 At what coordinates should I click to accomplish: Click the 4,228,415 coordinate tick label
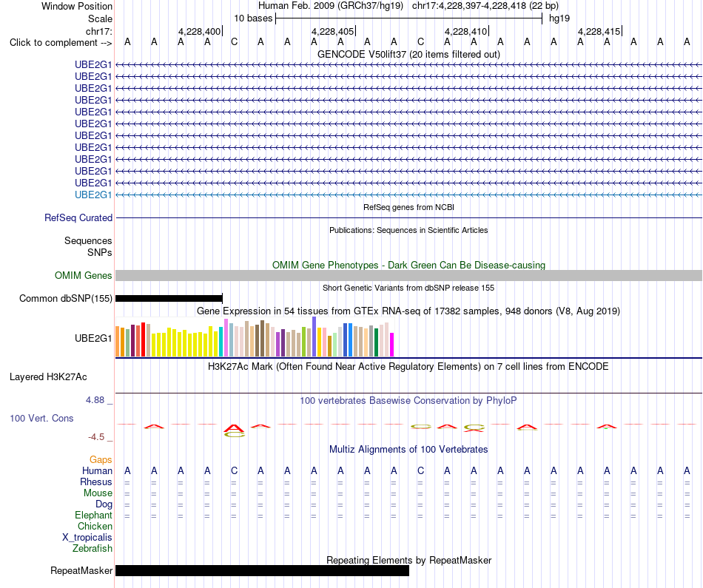[x=599, y=31]
